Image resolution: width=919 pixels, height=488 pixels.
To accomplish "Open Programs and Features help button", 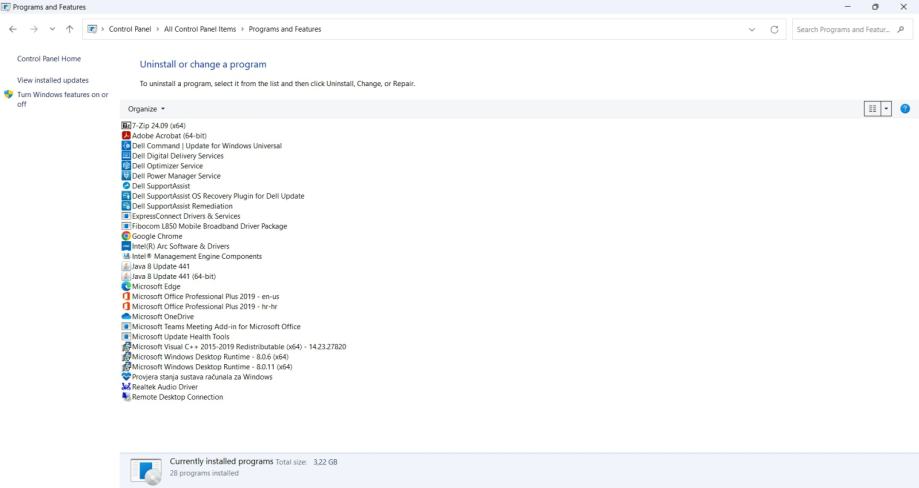I will (905, 109).
